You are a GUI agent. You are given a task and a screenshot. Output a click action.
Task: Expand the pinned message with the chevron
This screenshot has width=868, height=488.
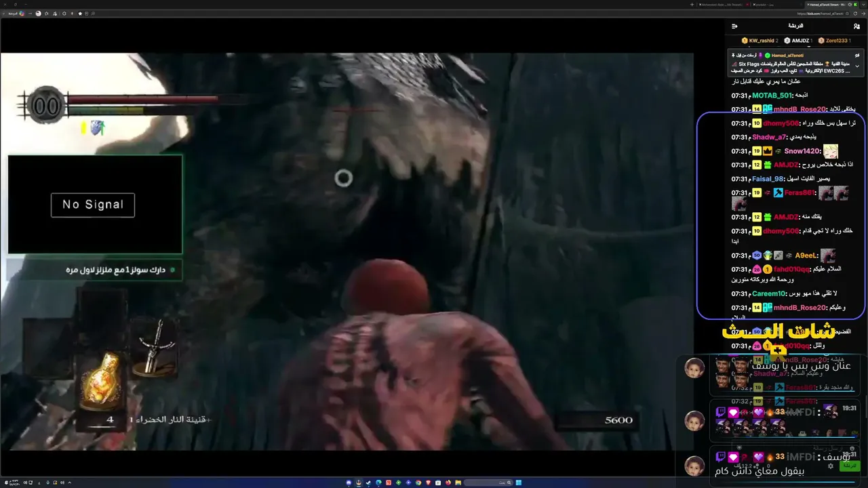[x=857, y=66]
